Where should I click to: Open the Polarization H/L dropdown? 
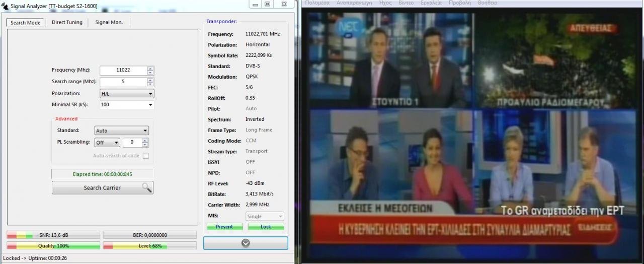(127, 94)
